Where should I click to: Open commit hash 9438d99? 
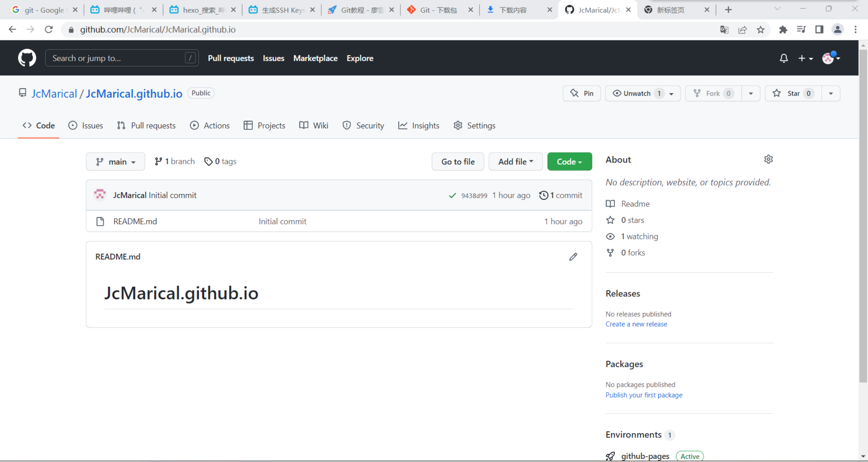(474, 196)
